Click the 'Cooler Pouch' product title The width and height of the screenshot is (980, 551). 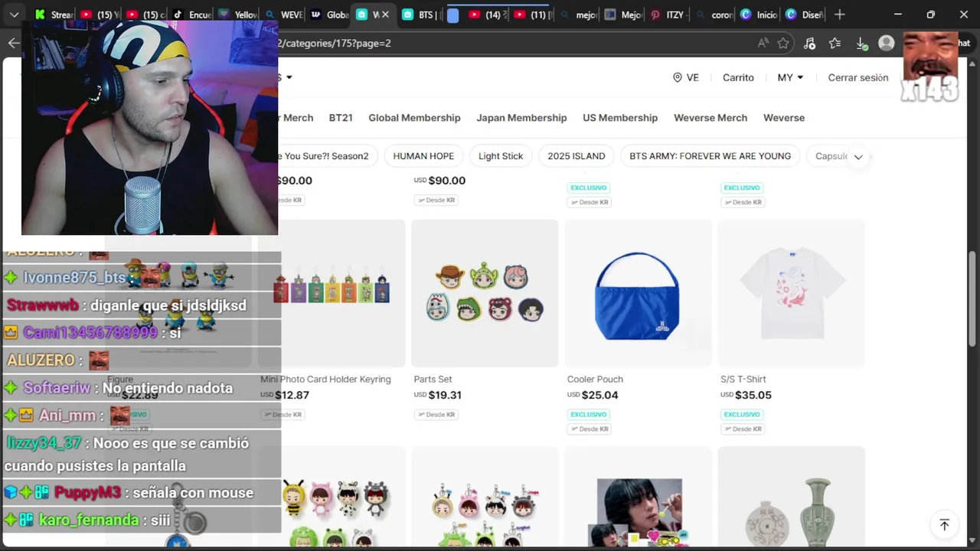[595, 379]
